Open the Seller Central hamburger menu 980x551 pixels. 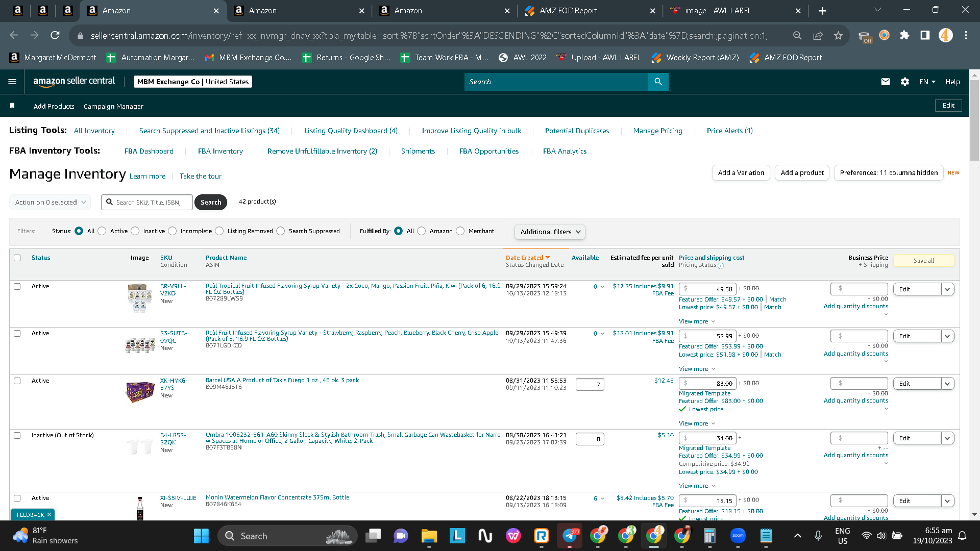coord(12,82)
